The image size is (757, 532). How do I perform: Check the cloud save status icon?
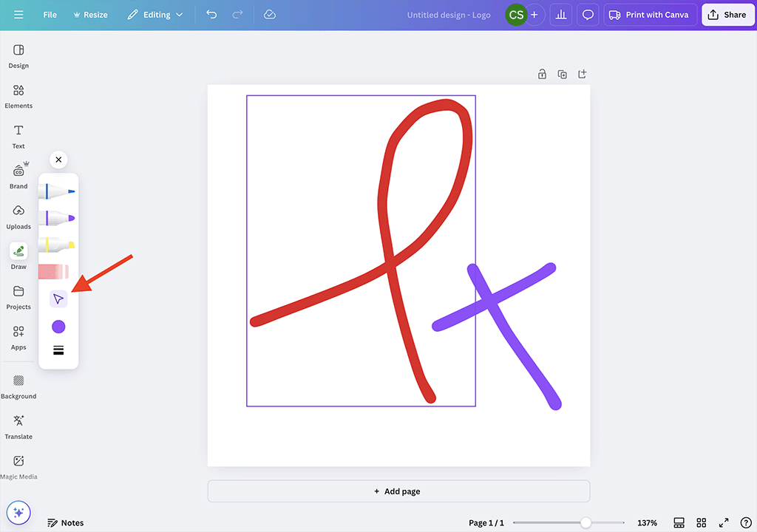click(x=270, y=15)
